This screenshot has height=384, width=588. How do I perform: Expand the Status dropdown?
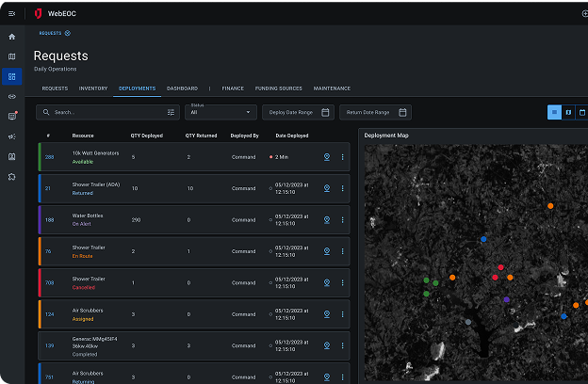tap(221, 112)
